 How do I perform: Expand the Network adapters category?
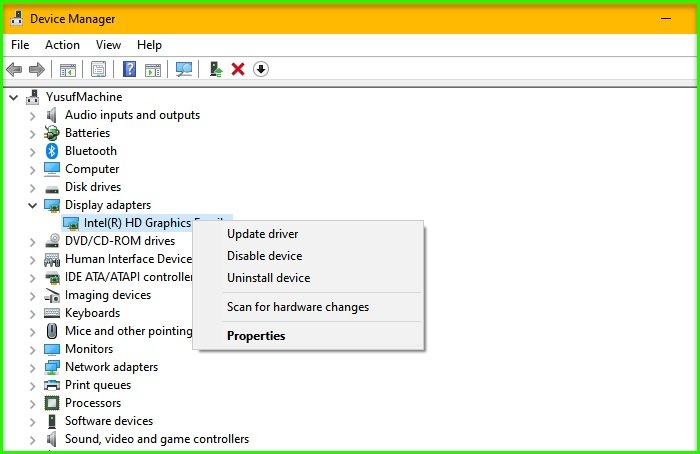coord(33,368)
